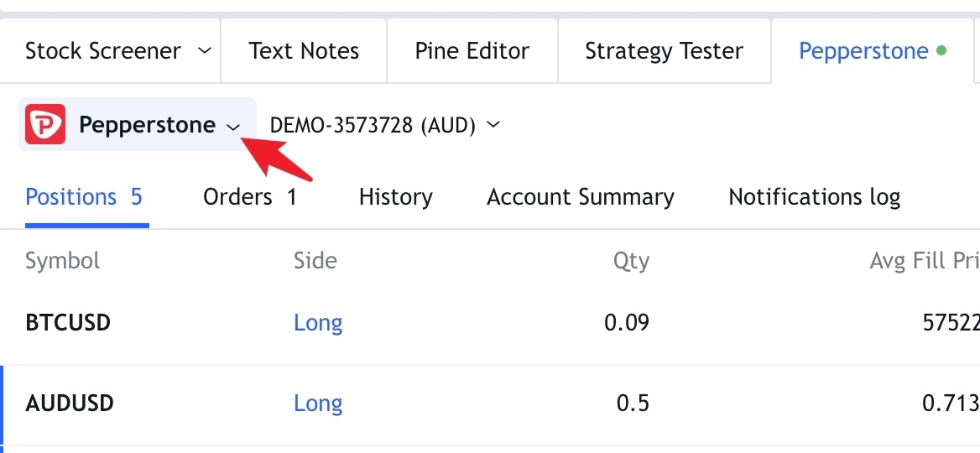Show the Positions 5 sub-tab

click(x=84, y=197)
